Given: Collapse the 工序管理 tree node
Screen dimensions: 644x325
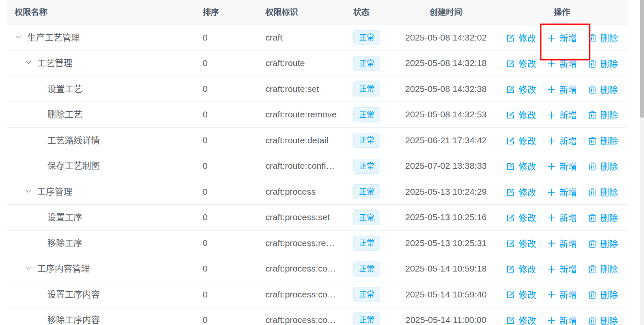Looking at the screenshot, I should click(x=28, y=191).
